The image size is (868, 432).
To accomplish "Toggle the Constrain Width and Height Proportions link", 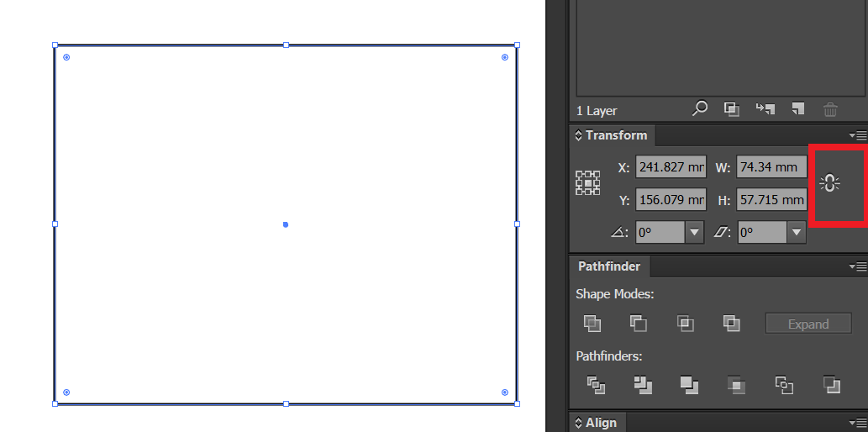I will coord(830,182).
